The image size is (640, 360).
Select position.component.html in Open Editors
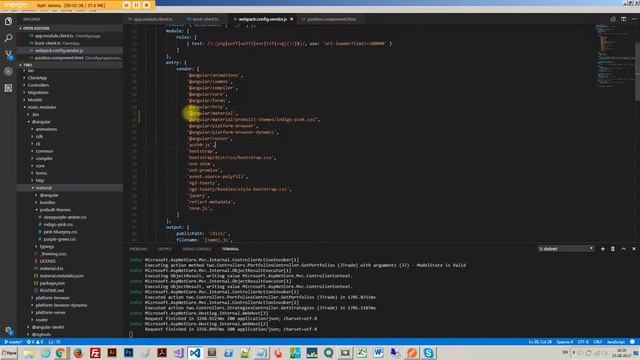click(x=69, y=58)
